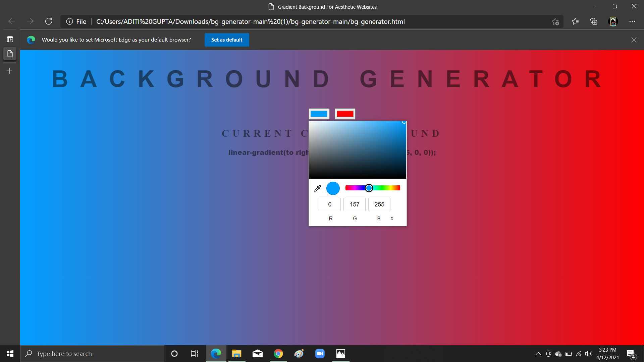Click the G value input field
The image size is (644, 362).
(354, 204)
